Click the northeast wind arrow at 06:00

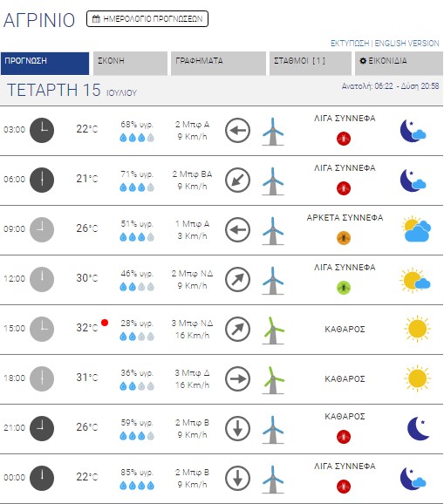click(237, 180)
